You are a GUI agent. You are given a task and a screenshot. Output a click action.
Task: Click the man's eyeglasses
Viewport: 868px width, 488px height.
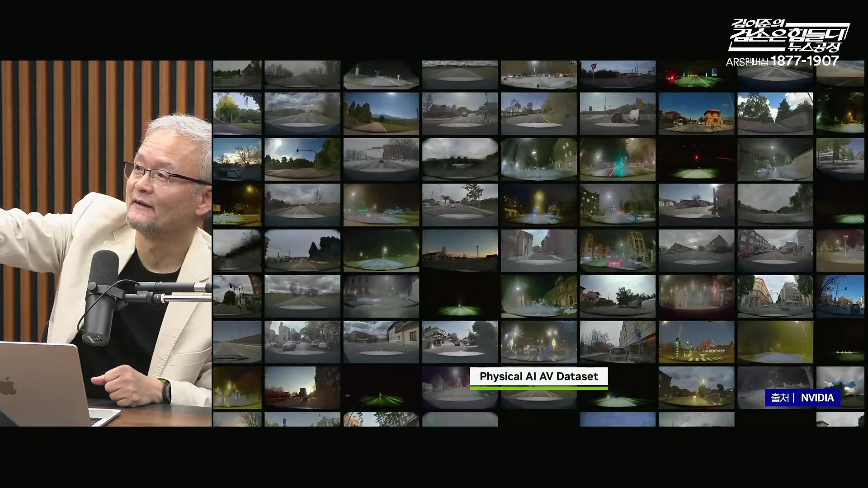[x=158, y=174]
